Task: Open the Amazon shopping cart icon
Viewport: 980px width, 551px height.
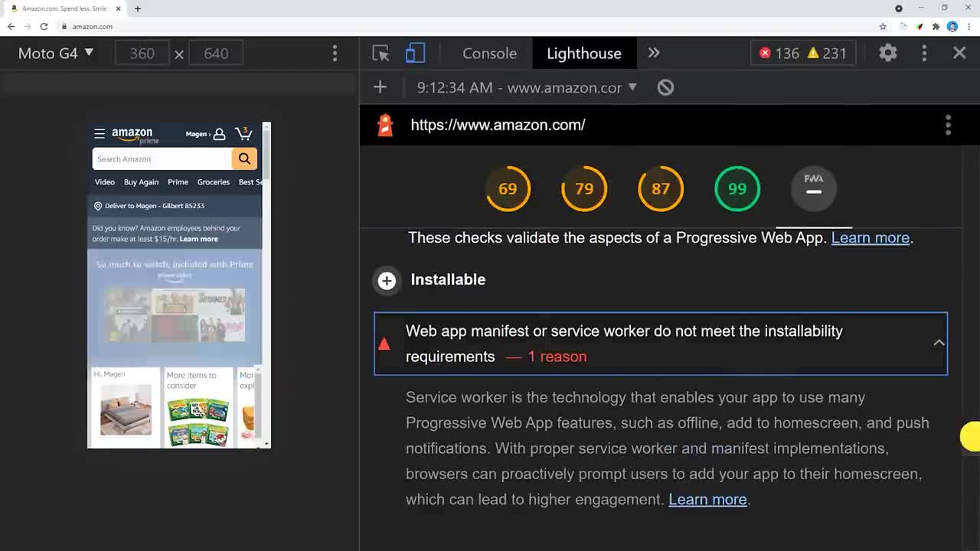Action: 243,133
